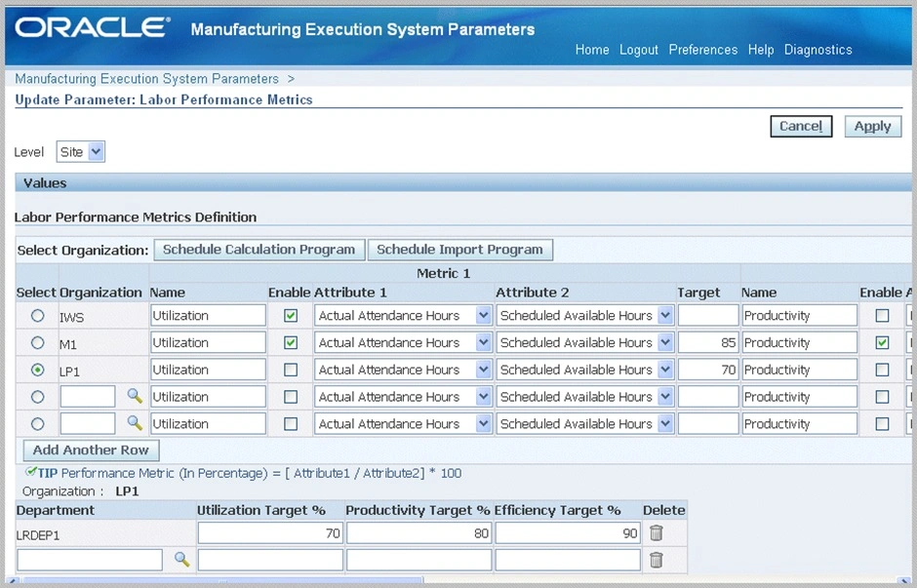Click the search magnifier in fifth organization row
Screen dimensions: 917x588
tap(135, 424)
